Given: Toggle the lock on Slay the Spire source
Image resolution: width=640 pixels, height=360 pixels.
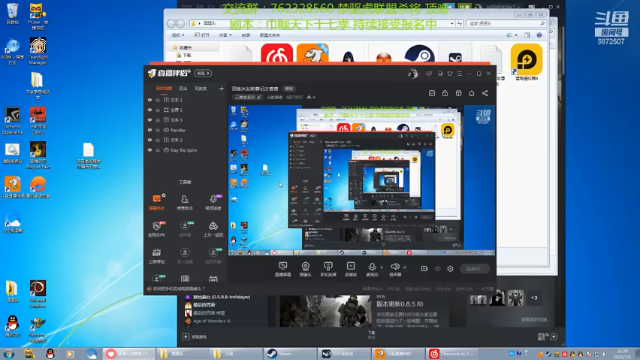Looking at the screenshot, I should coord(158,150).
